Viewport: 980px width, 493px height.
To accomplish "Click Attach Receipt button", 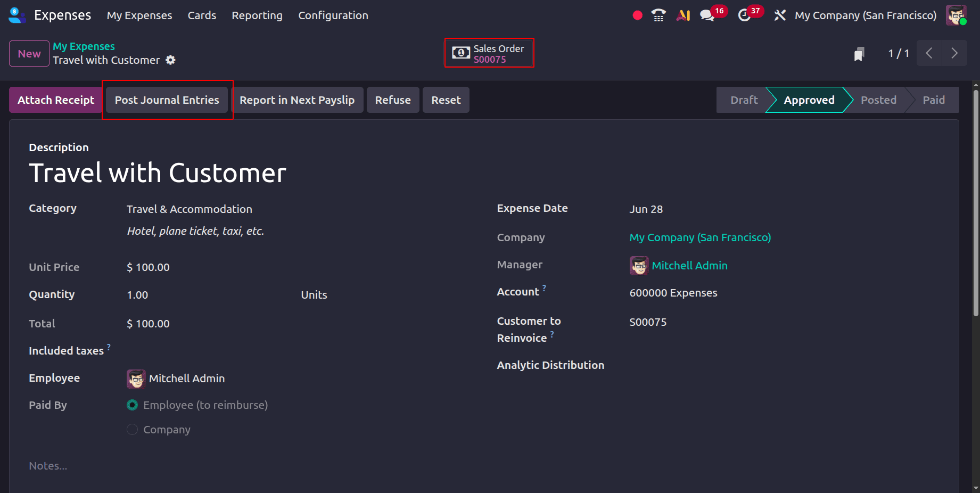I will point(56,100).
